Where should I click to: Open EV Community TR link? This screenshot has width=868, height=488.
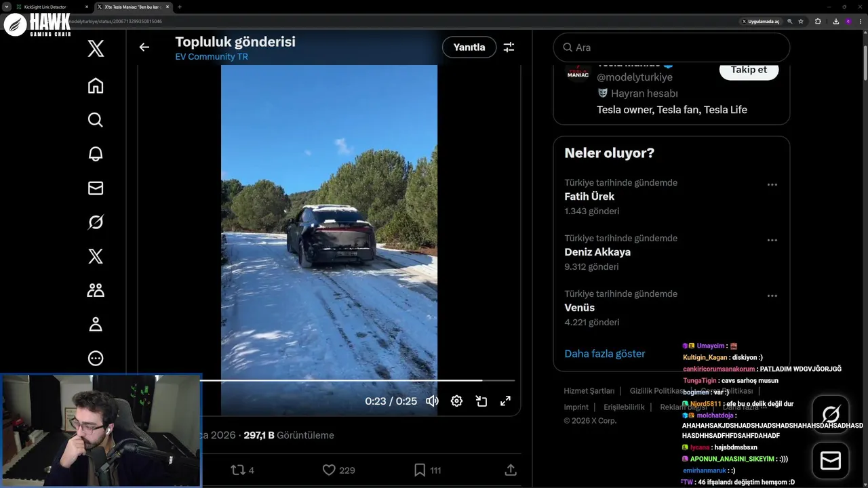pos(212,56)
